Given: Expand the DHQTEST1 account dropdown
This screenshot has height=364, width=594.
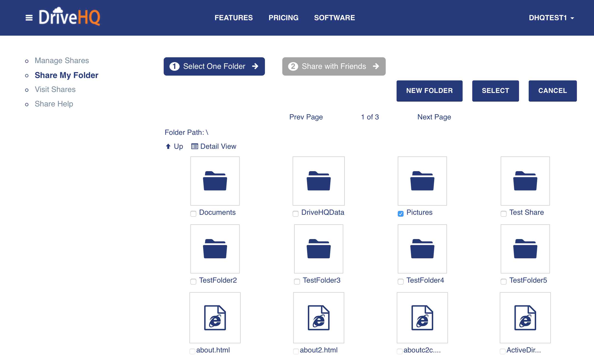Looking at the screenshot, I should tap(551, 18).
